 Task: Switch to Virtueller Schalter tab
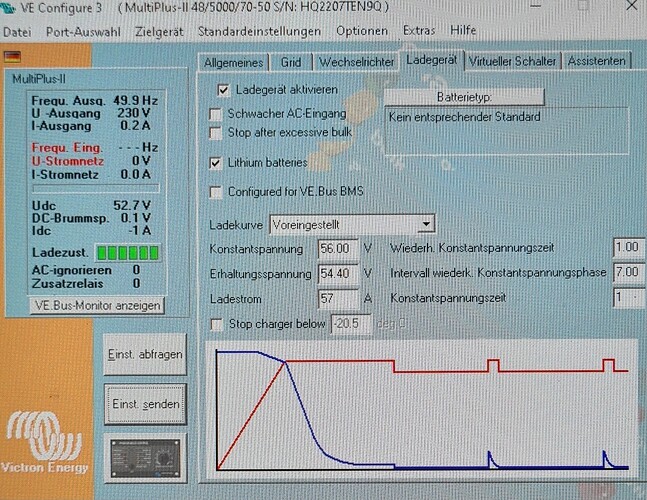(512, 61)
